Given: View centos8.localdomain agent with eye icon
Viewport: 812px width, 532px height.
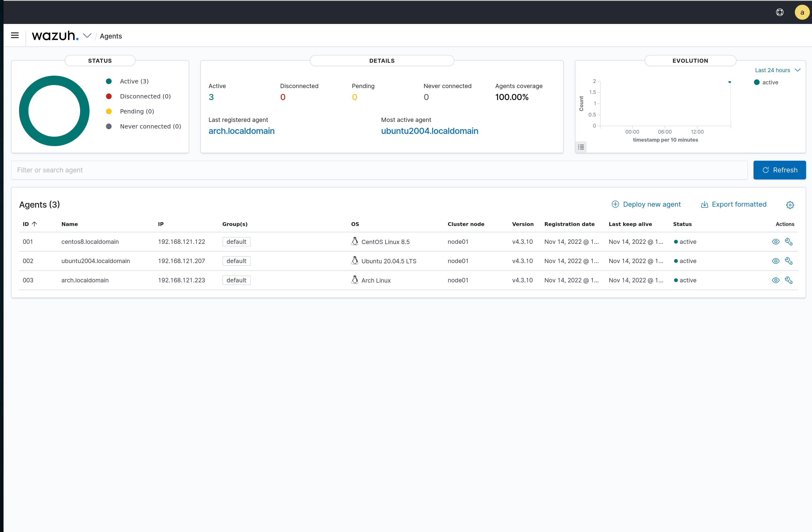Looking at the screenshot, I should click(x=776, y=242).
